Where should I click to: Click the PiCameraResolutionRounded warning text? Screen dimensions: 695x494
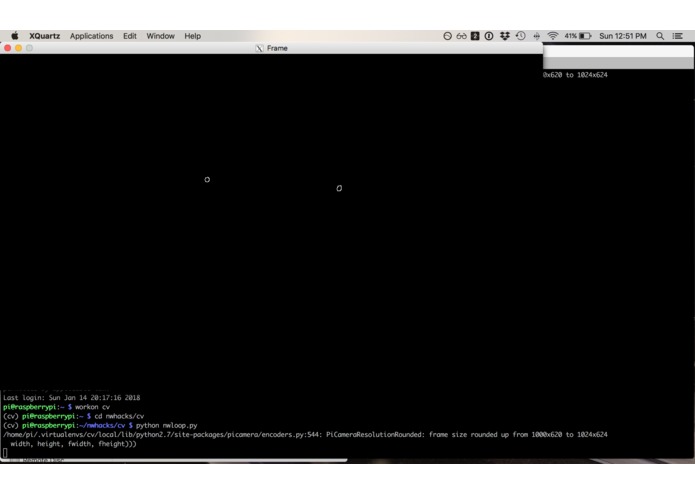[374, 435]
